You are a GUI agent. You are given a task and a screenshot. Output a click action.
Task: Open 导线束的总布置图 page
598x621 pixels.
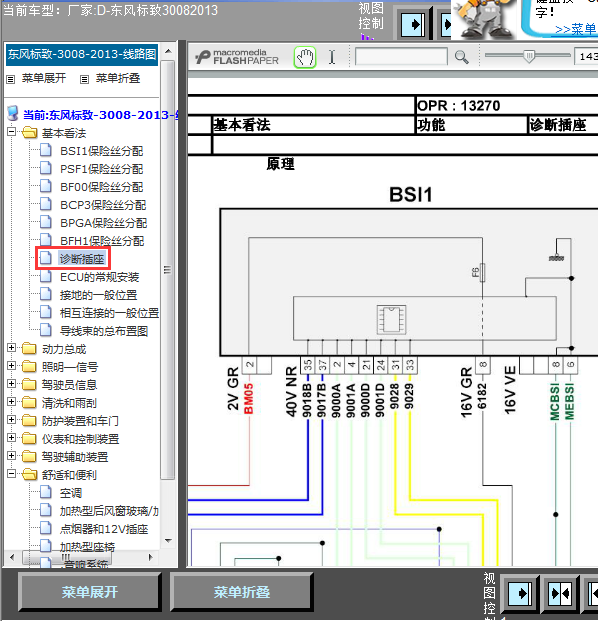click(104, 331)
